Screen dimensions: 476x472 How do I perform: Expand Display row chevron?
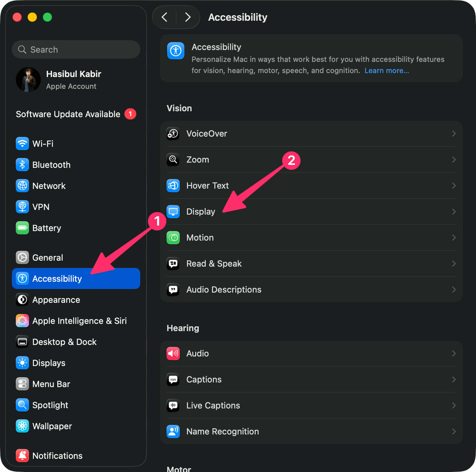click(x=454, y=212)
